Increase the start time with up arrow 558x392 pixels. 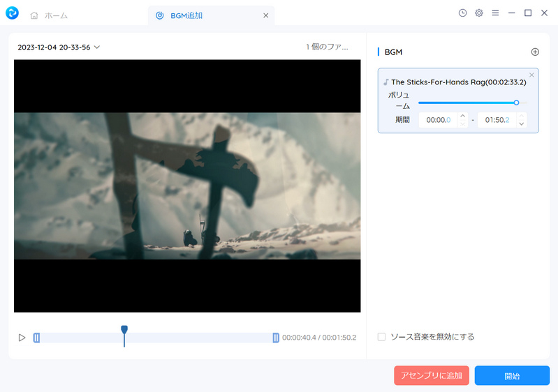(462, 116)
